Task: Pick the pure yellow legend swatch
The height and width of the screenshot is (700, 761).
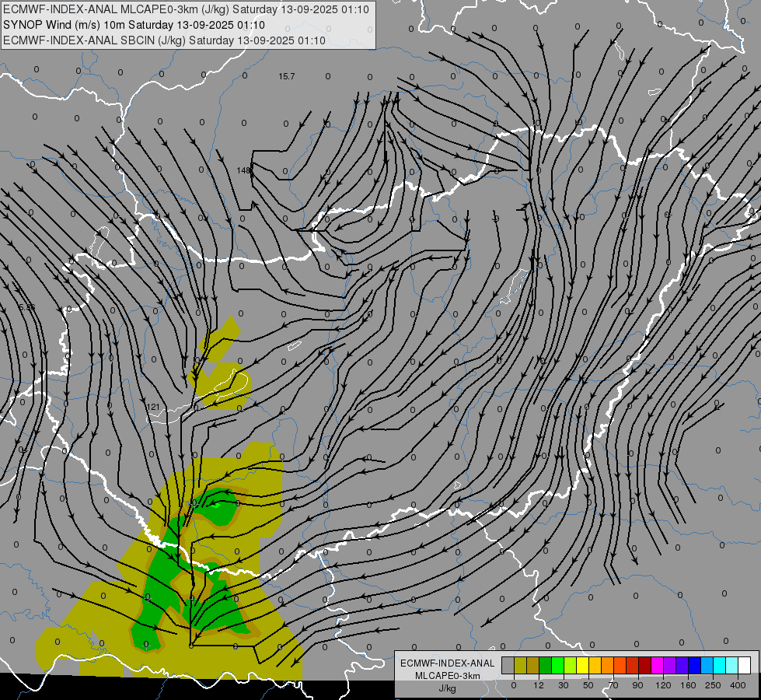Action: (582, 665)
